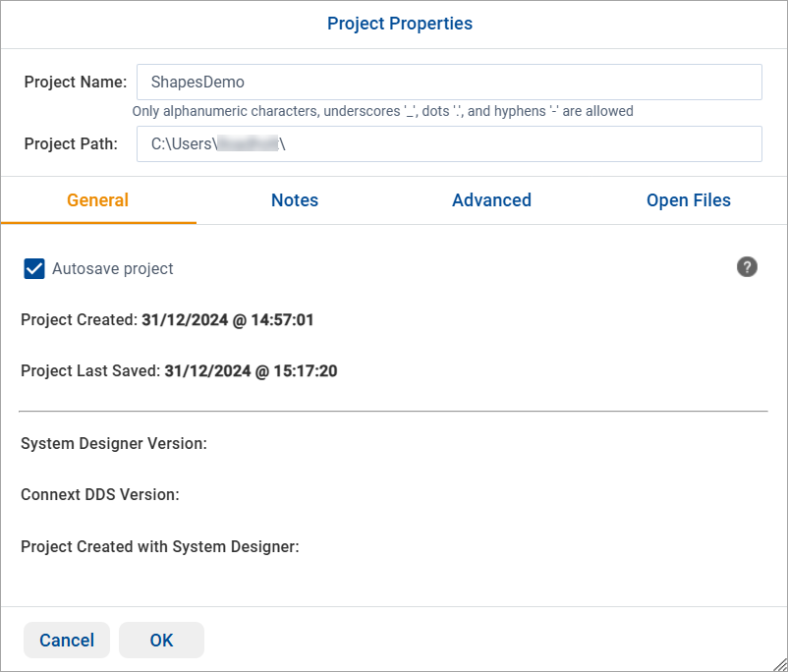
Task: Switch to the Notes tab
Action: tap(295, 200)
